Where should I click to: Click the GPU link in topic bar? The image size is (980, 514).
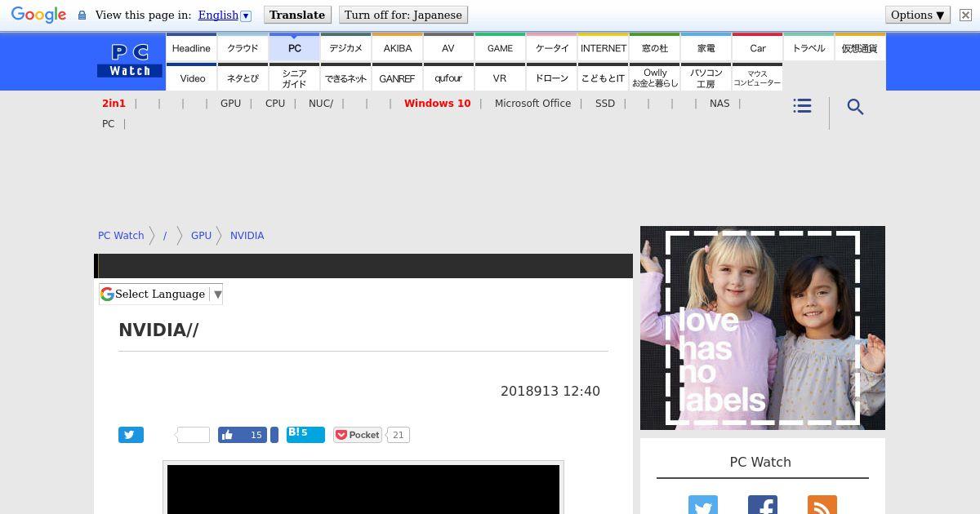point(230,104)
